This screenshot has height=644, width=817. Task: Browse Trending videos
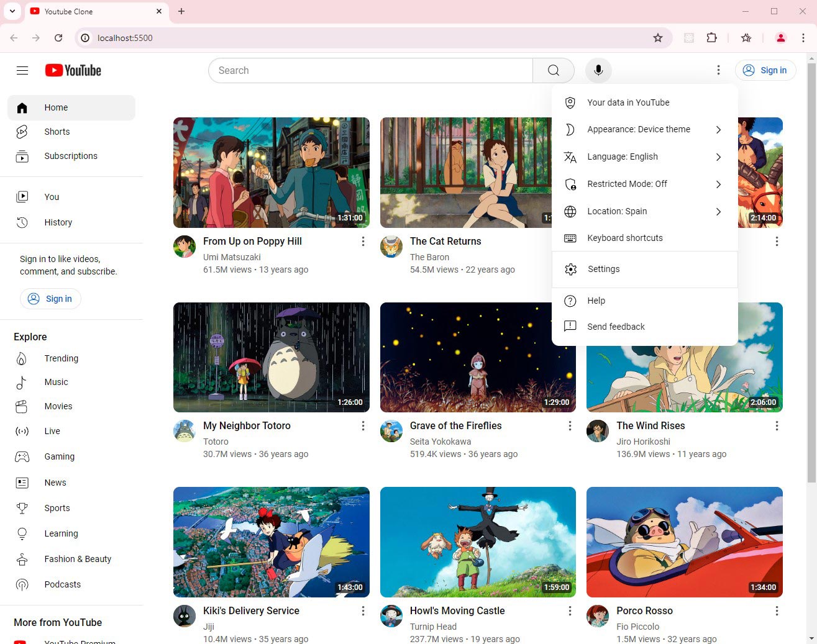tap(71, 358)
